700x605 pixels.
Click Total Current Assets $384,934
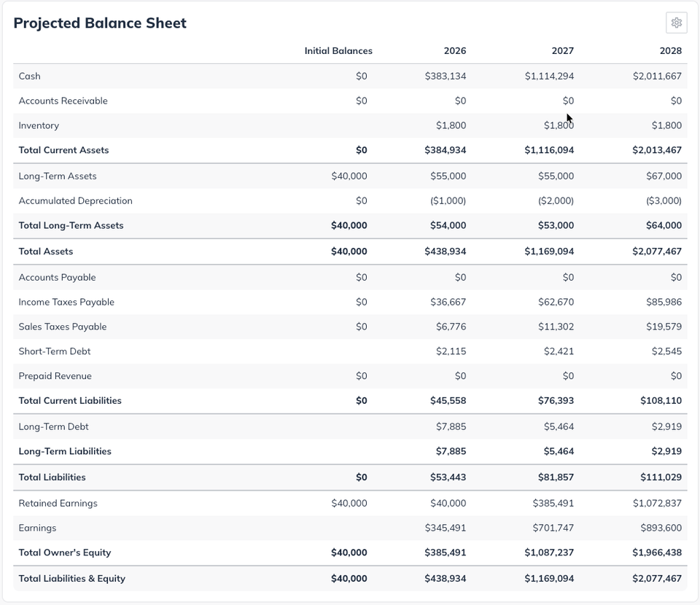[x=445, y=150]
